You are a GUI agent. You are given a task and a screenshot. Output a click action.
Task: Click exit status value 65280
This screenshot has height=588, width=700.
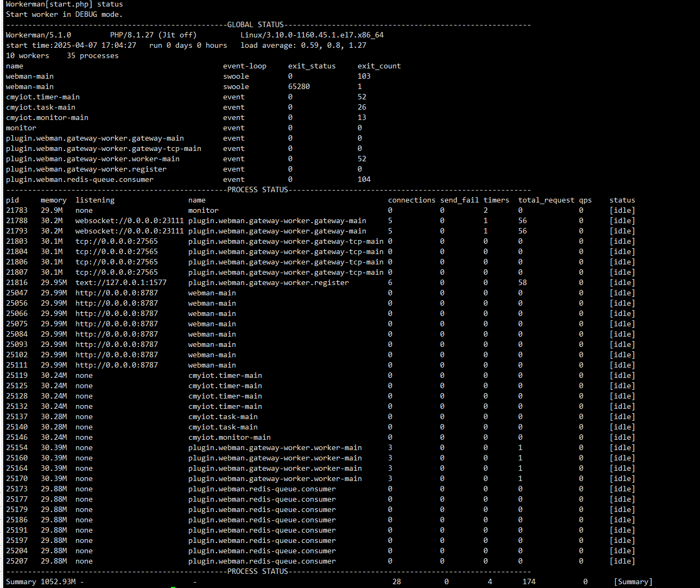299,86
